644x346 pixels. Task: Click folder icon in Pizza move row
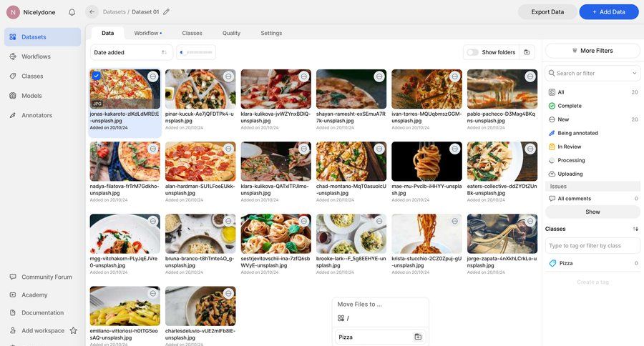pos(418,337)
